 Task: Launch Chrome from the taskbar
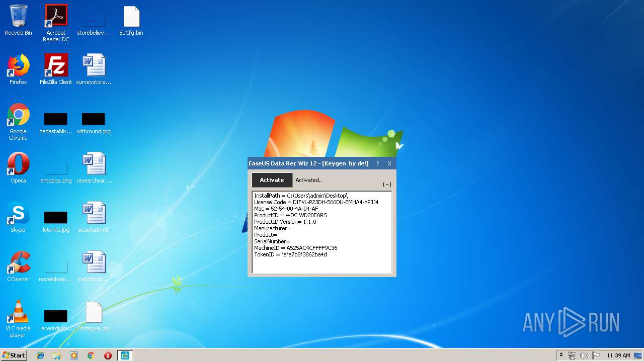[91, 355]
